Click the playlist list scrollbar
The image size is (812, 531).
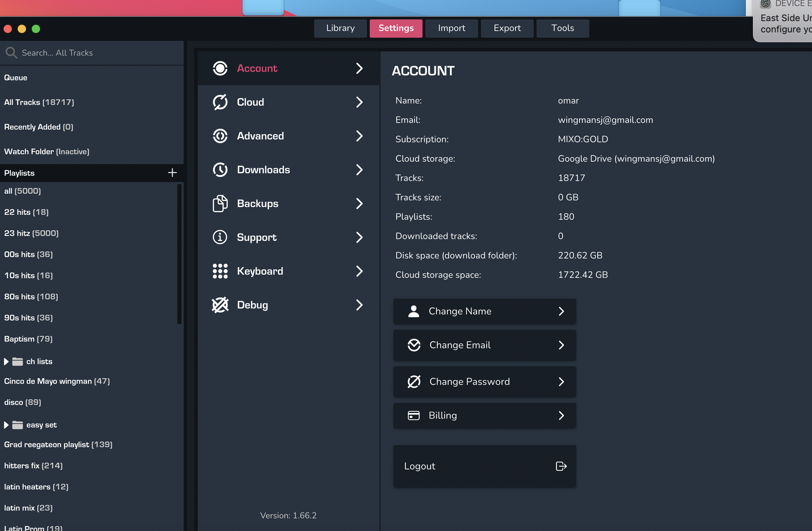[179, 254]
